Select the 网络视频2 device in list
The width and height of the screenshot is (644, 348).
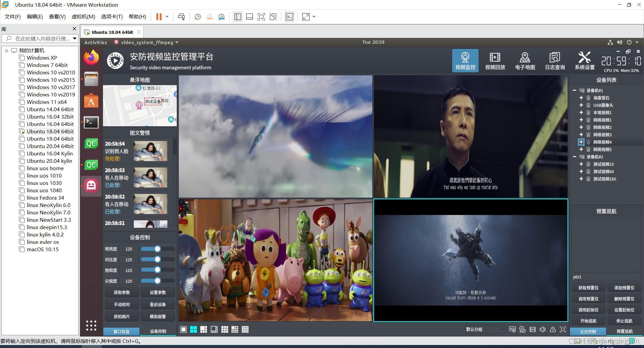(602, 127)
